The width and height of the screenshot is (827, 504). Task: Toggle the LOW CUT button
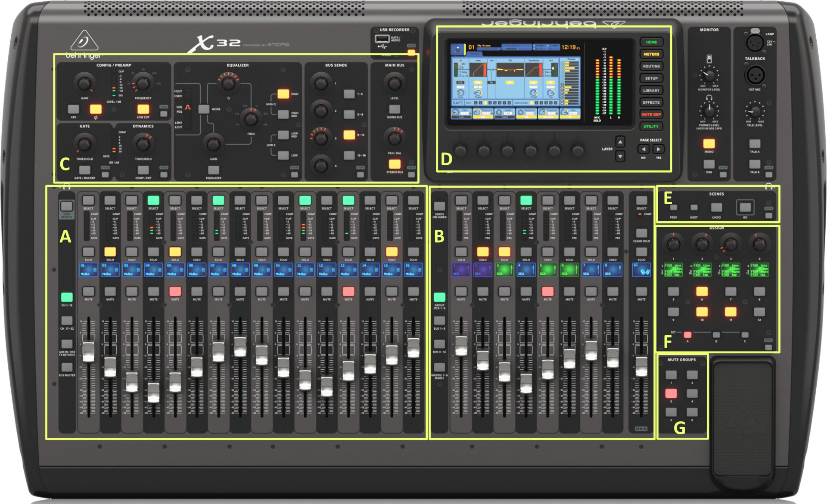coord(143,109)
